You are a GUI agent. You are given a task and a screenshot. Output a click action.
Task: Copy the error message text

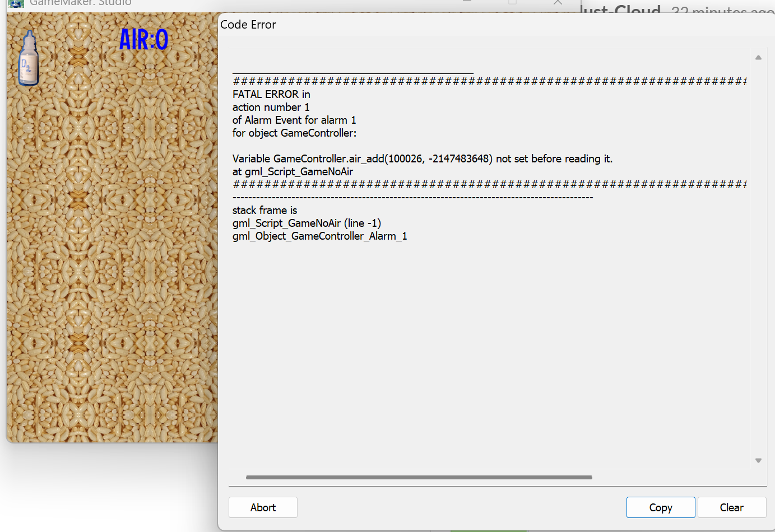click(661, 507)
